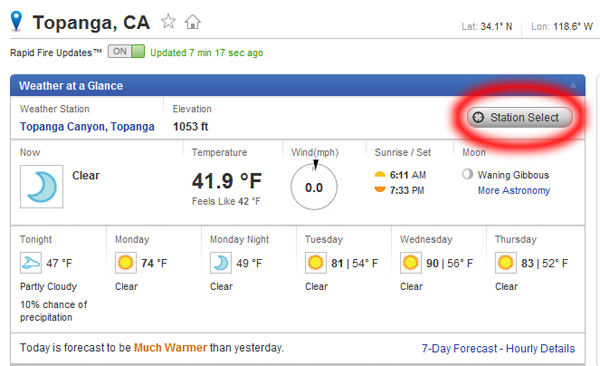Click the Wednesday sun forecast icon
This screenshot has height=366, width=600.
pos(411,263)
